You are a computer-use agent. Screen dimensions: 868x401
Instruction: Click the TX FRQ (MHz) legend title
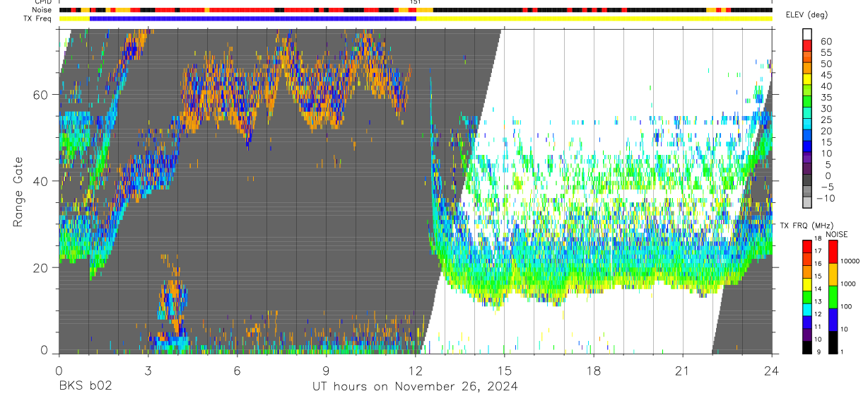pos(807,226)
